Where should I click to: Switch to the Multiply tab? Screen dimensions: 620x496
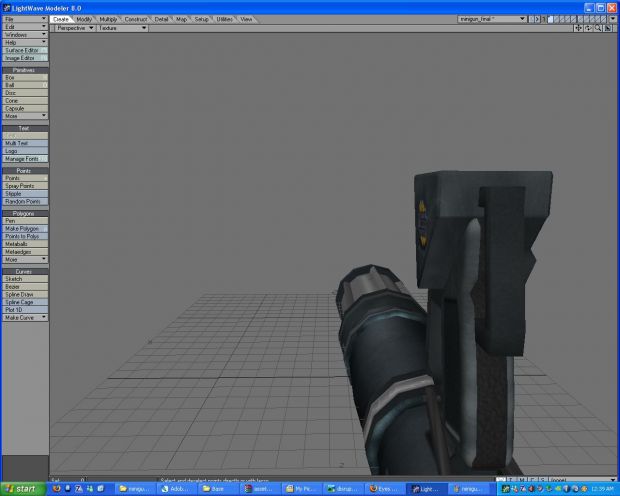click(x=108, y=19)
